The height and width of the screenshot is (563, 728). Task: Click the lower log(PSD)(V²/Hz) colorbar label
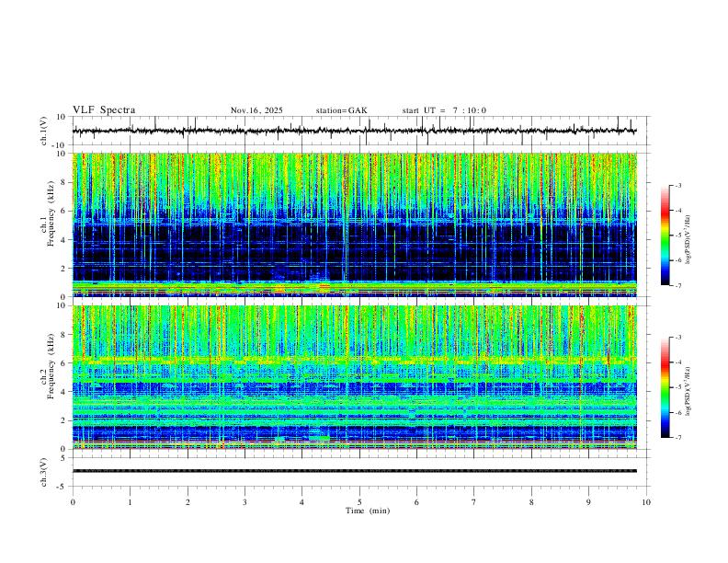pos(688,391)
